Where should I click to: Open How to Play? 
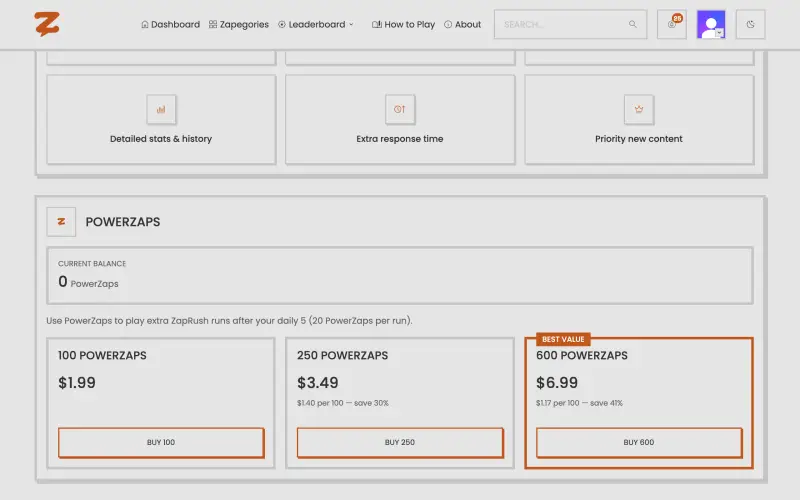point(403,24)
